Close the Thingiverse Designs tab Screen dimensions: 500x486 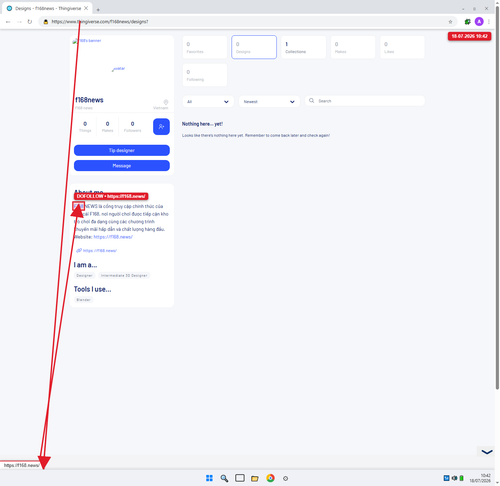[x=86, y=8]
